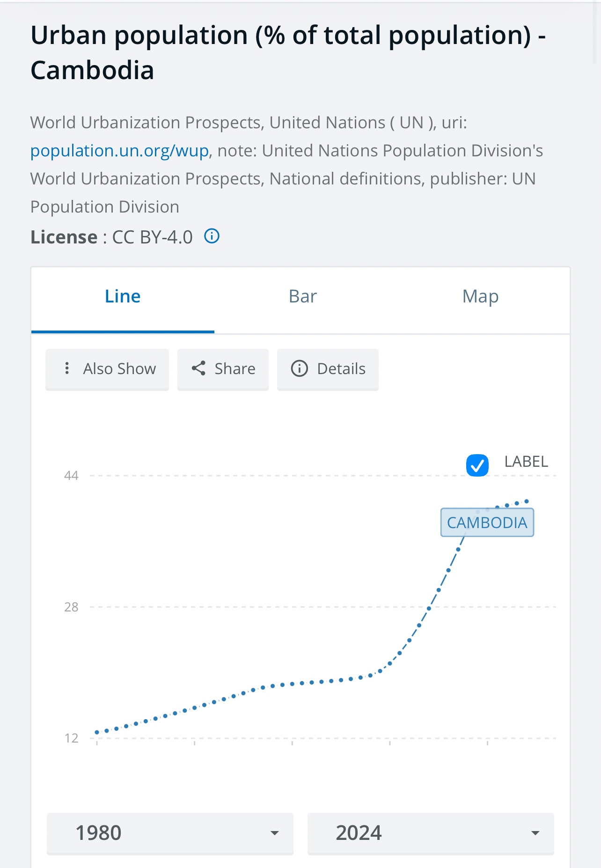
Task: Switch to the Map tab
Action: 480,297
